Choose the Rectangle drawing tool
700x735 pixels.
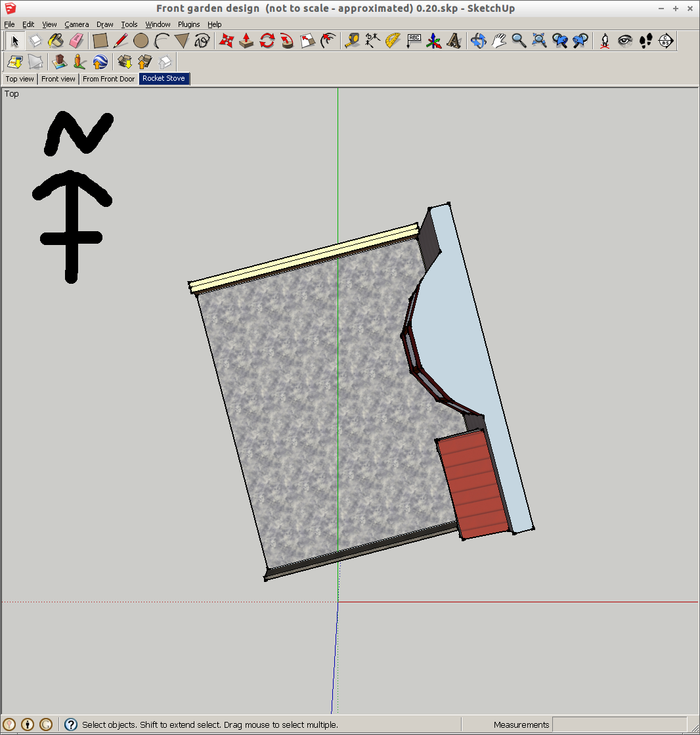[x=100, y=41]
